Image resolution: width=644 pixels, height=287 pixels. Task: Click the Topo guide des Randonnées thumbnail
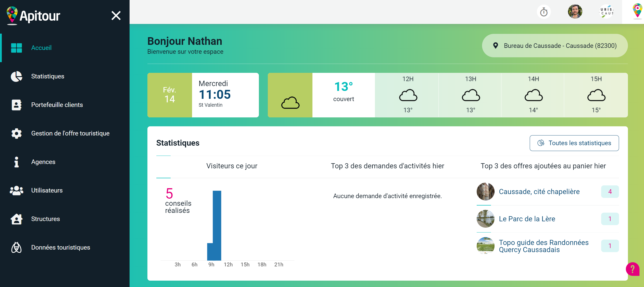485,246
